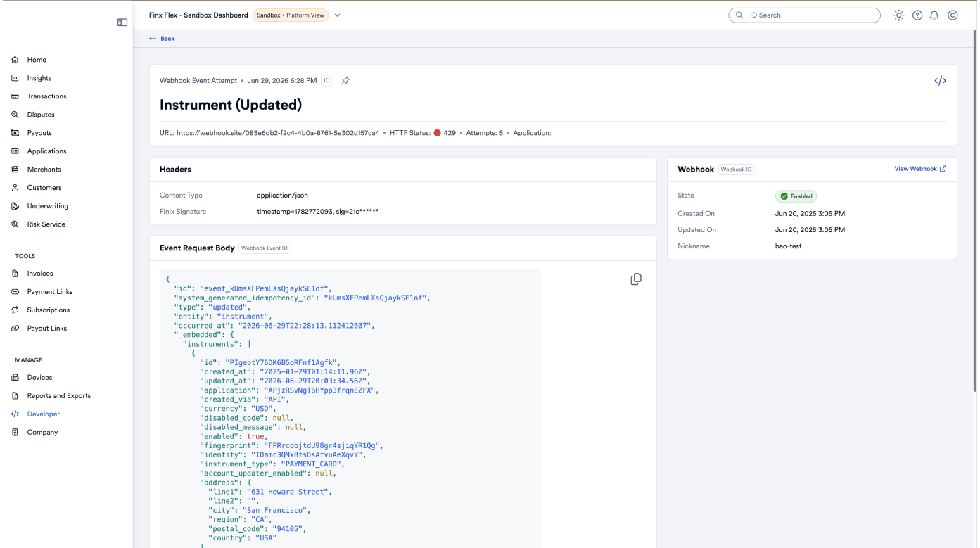The height and width of the screenshot is (548, 980).
Task: Click the Reports and Exports icon
Action: (15, 396)
